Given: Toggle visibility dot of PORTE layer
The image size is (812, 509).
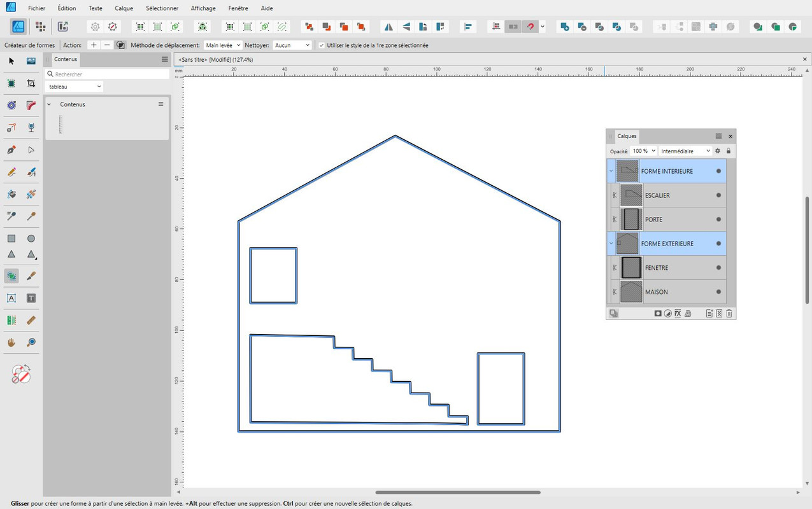Looking at the screenshot, I should coord(718,220).
